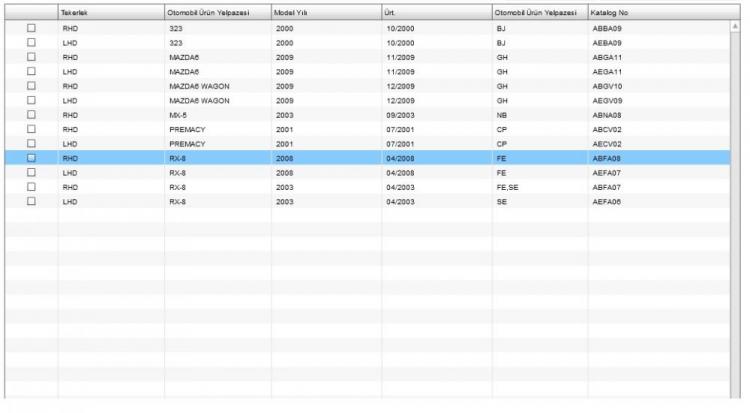Screen dimensions: 750x413
Task: Click 04/2008 in the highlighted row
Action: (400, 158)
